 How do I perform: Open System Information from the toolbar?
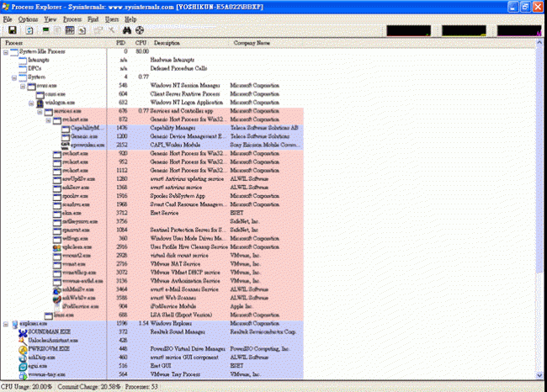(44, 30)
